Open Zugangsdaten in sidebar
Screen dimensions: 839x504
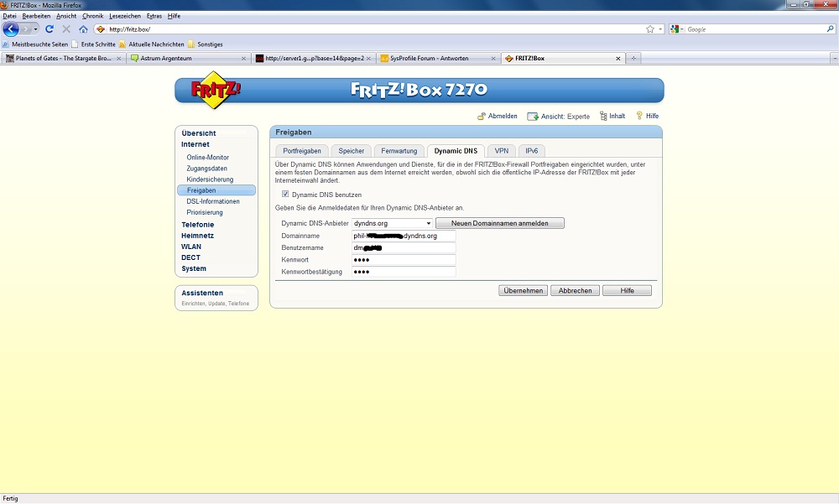tap(206, 169)
